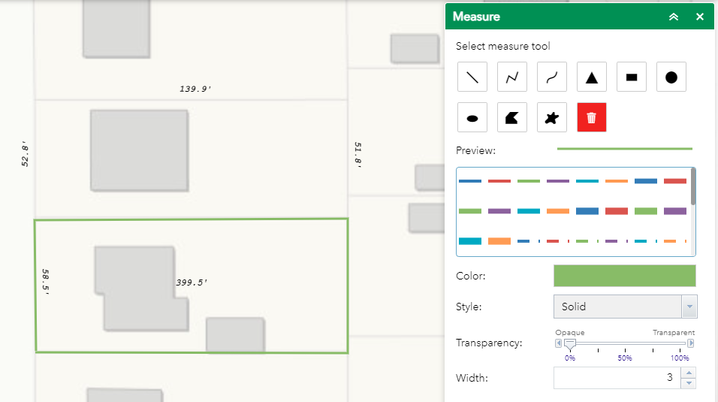Click the 58.5' parcel dimension label

pos(45,282)
